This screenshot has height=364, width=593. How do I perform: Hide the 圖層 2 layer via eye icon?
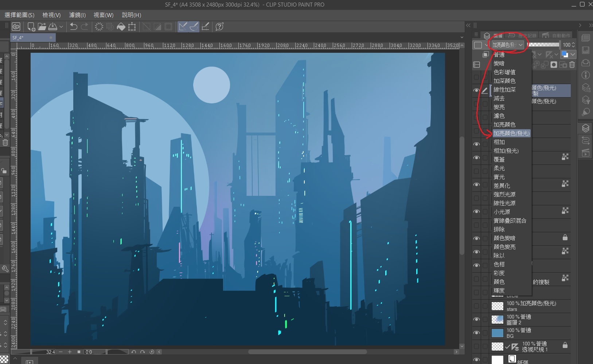pyautogui.click(x=476, y=320)
